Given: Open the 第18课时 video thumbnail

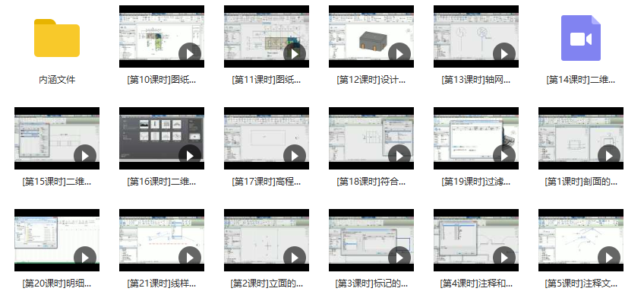Looking at the screenshot, I should coord(371,138).
